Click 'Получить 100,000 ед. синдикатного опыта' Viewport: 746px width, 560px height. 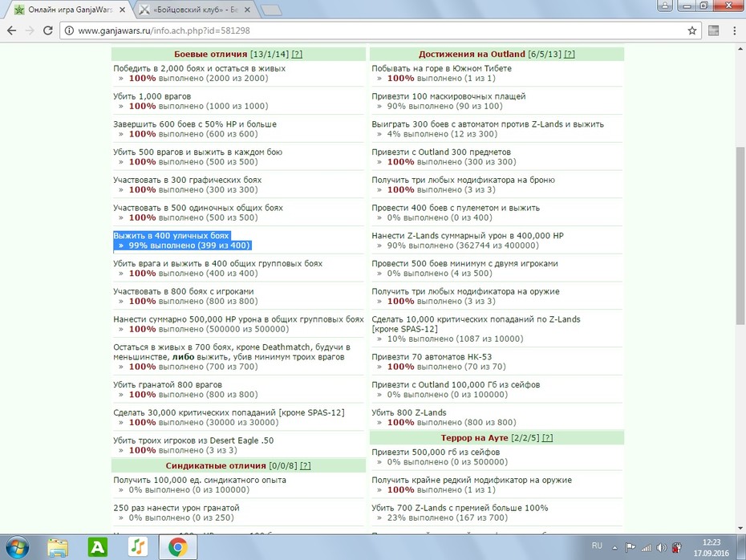point(200,480)
